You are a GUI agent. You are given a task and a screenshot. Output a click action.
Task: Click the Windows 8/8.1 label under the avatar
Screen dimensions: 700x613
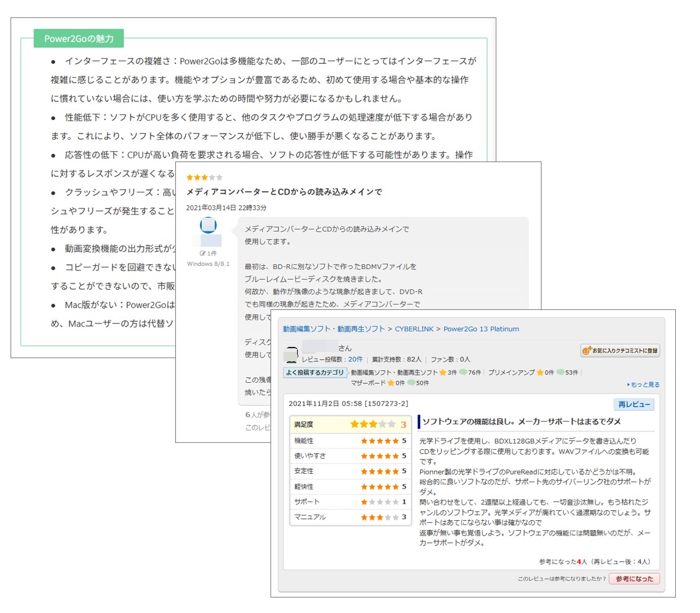point(208,264)
